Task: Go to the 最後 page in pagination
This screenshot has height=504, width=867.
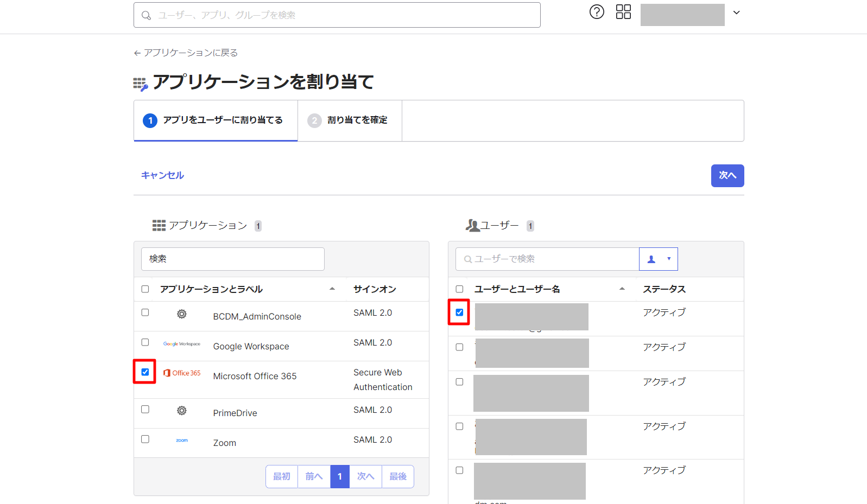Action: (398, 476)
